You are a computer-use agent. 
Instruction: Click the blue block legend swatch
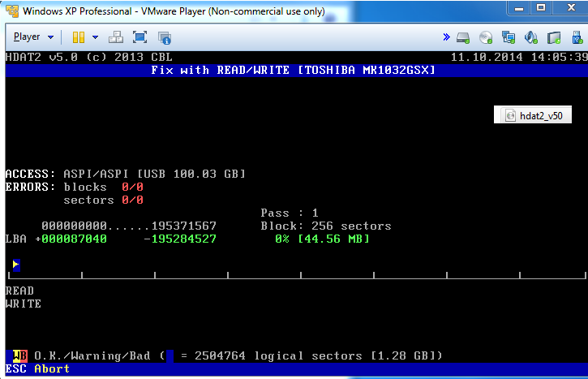click(170, 355)
